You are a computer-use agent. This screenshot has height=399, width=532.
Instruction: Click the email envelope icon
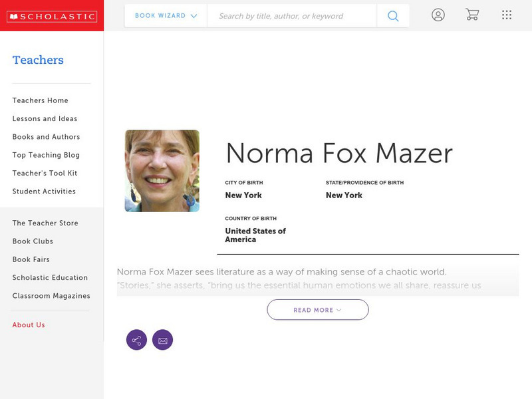[163, 339]
